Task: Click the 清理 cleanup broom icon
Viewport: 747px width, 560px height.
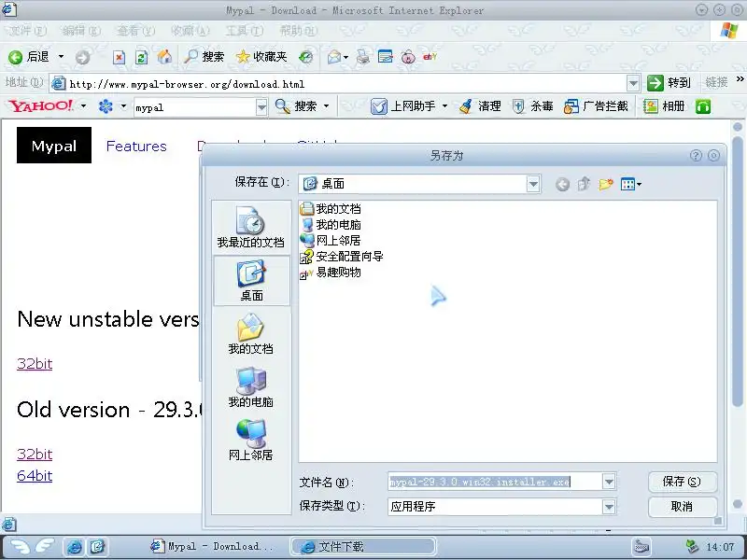Action: tap(480, 106)
